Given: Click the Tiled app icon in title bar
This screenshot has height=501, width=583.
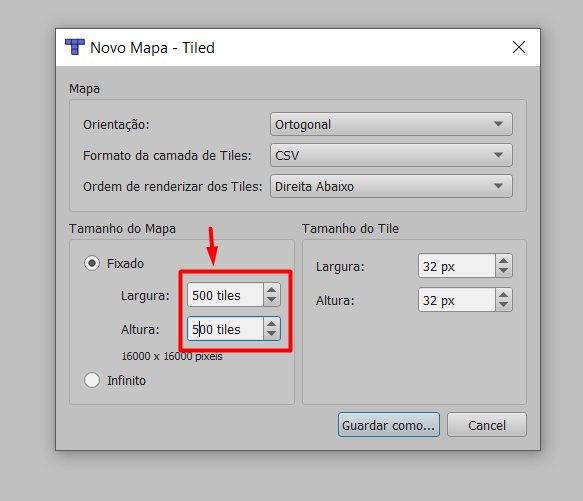Looking at the screenshot, I should pos(75,47).
